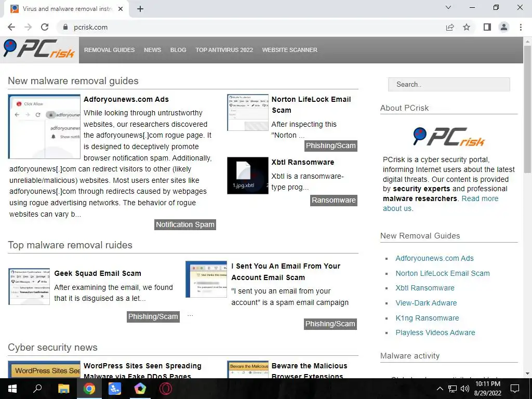The image size is (532, 399).
Task: Open the Norton LifeLock email thumbnail
Action: pyautogui.click(x=248, y=113)
